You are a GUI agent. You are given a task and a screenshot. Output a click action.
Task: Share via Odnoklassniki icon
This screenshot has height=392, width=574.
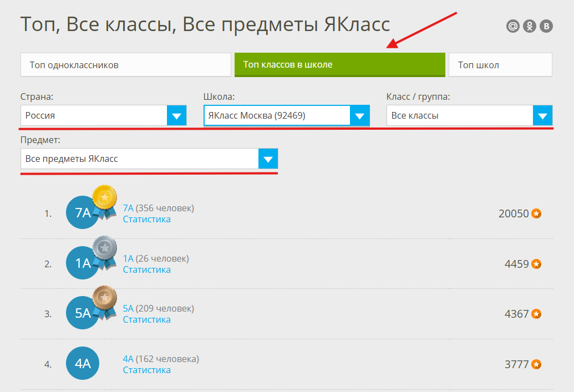pos(529,26)
